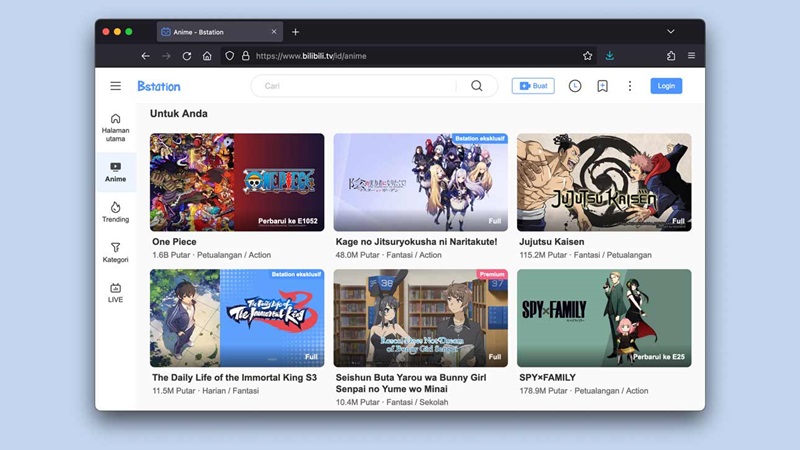
Task: Click the Buat upload button
Action: [533, 86]
